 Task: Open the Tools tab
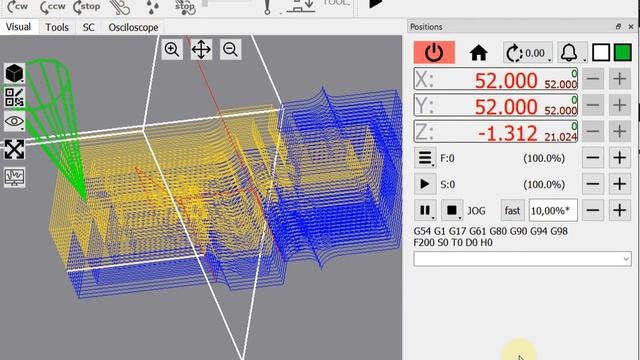57,27
